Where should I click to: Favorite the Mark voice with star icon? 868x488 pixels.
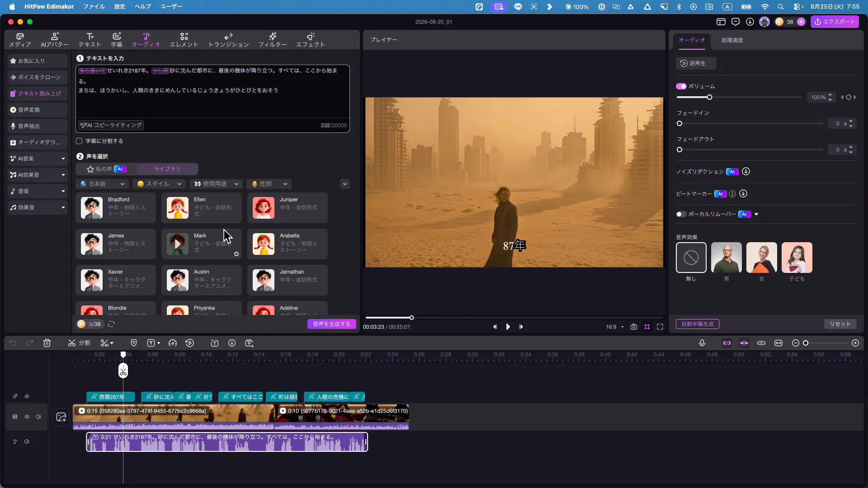click(x=236, y=254)
